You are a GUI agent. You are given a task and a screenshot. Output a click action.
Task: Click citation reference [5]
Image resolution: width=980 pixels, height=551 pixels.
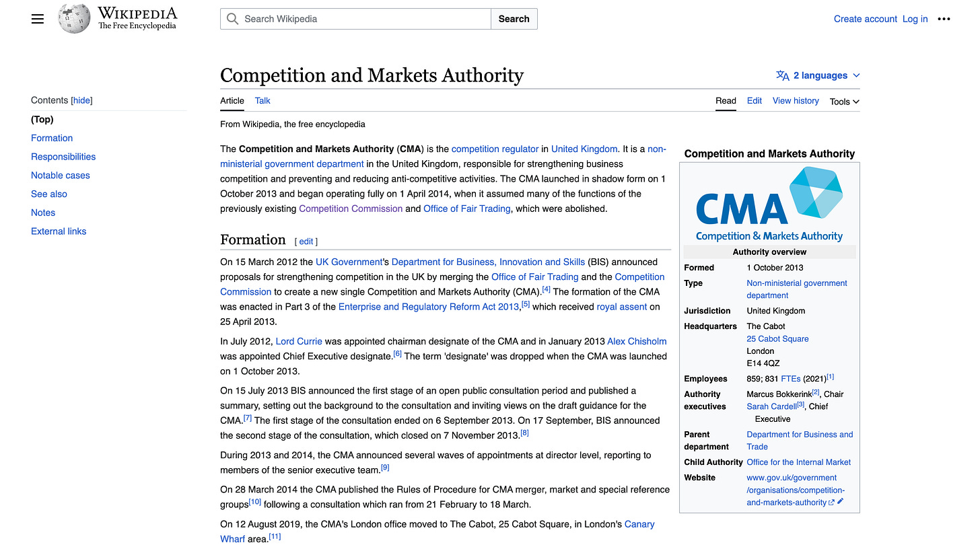pos(526,304)
